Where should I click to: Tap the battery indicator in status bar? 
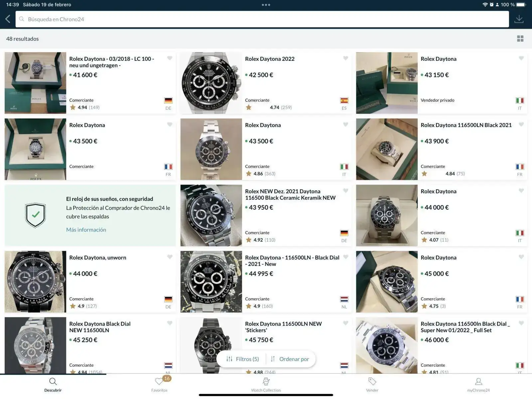(521, 5)
